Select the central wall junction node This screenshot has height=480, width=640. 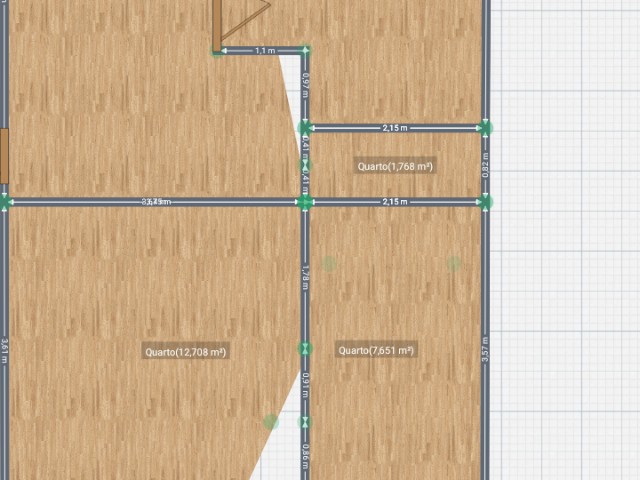pos(306,202)
